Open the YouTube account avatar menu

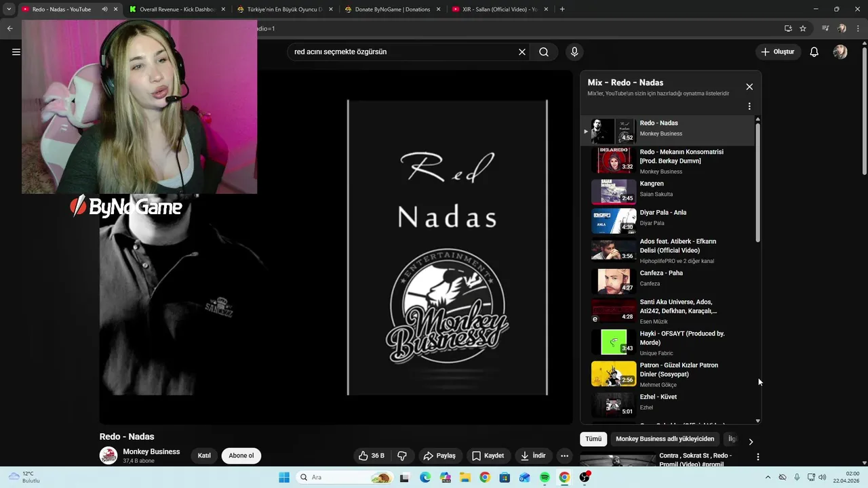[x=840, y=52]
